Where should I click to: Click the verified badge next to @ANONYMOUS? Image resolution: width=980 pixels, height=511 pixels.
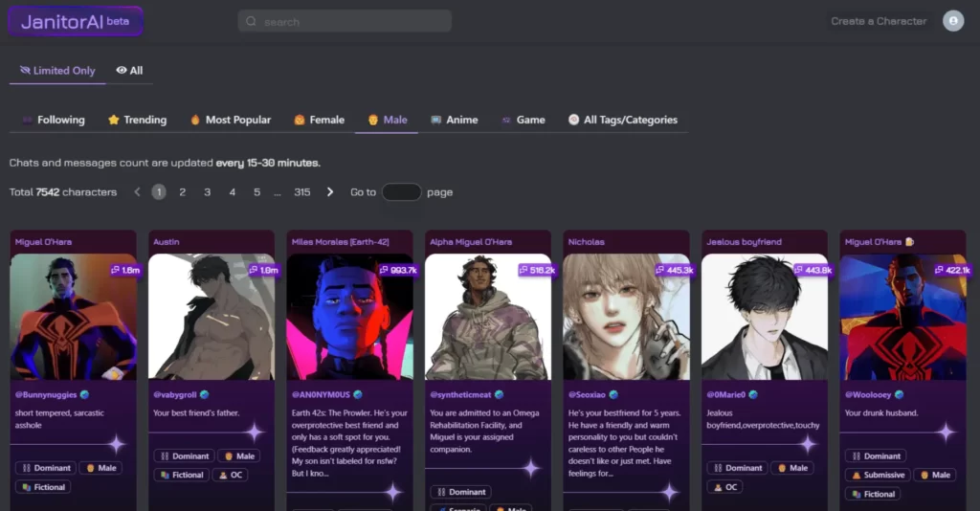tap(358, 395)
